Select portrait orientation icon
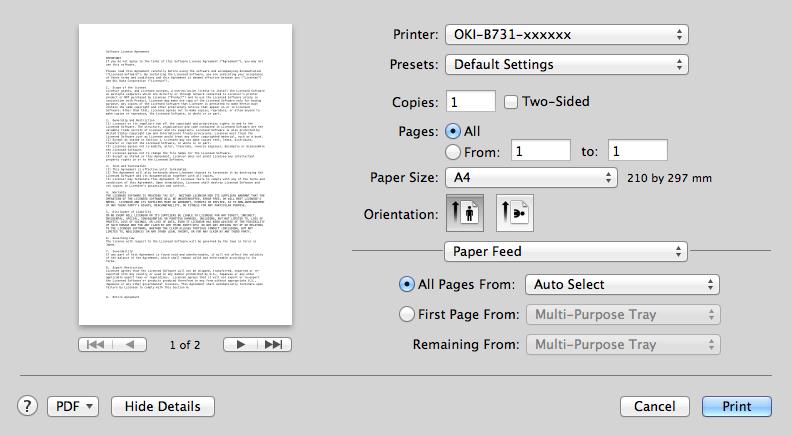This screenshot has height=436, width=792. (465, 213)
